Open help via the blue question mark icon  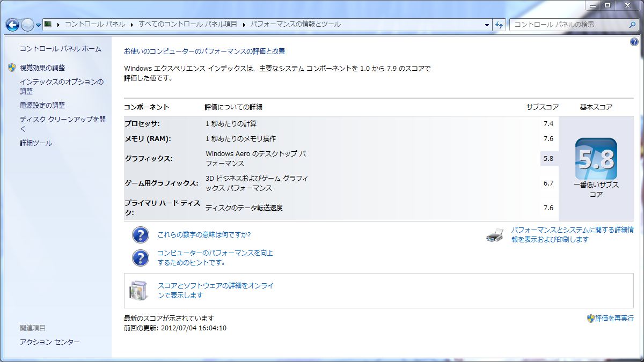click(634, 42)
